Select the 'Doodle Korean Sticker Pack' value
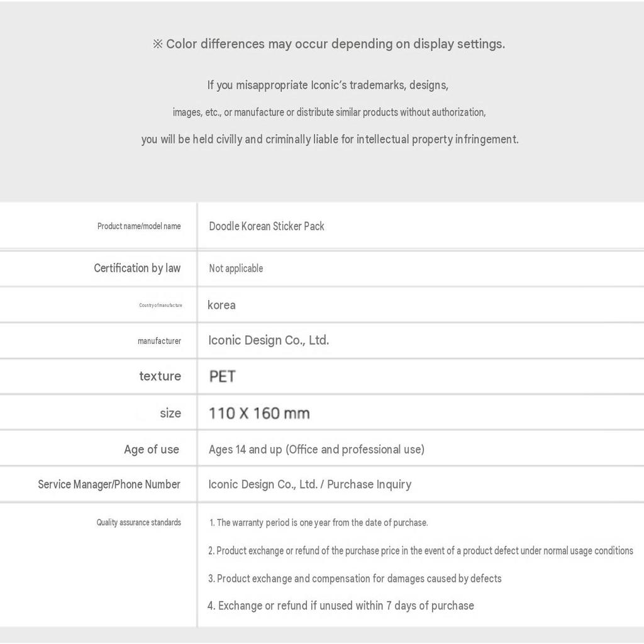The image size is (644, 644). (267, 226)
